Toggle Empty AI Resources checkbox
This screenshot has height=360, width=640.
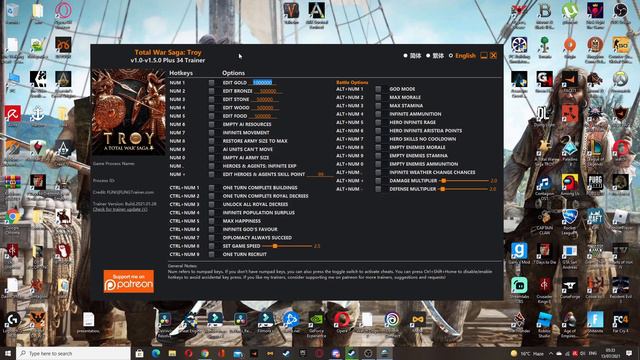(211, 124)
